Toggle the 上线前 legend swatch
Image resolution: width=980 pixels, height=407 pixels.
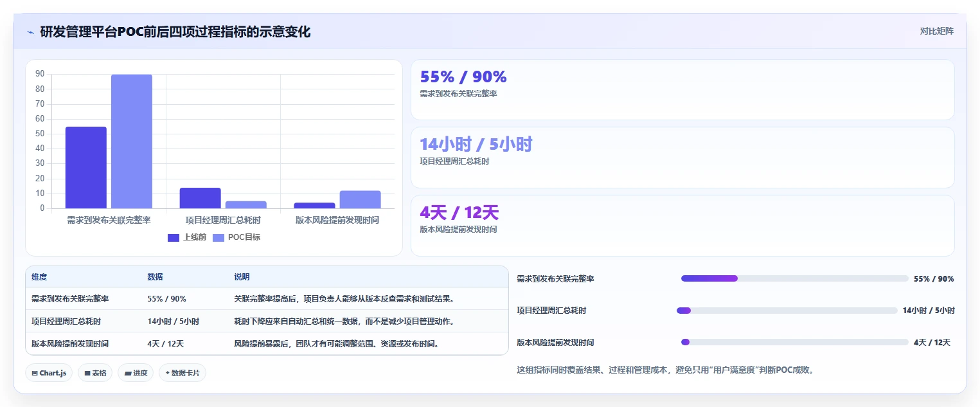(x=174, y=237)
